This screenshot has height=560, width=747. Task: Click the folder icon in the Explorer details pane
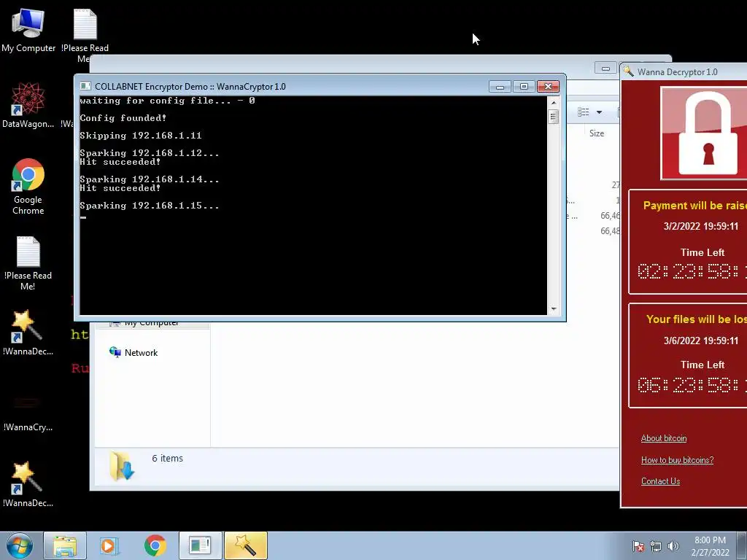click(122, 466)
